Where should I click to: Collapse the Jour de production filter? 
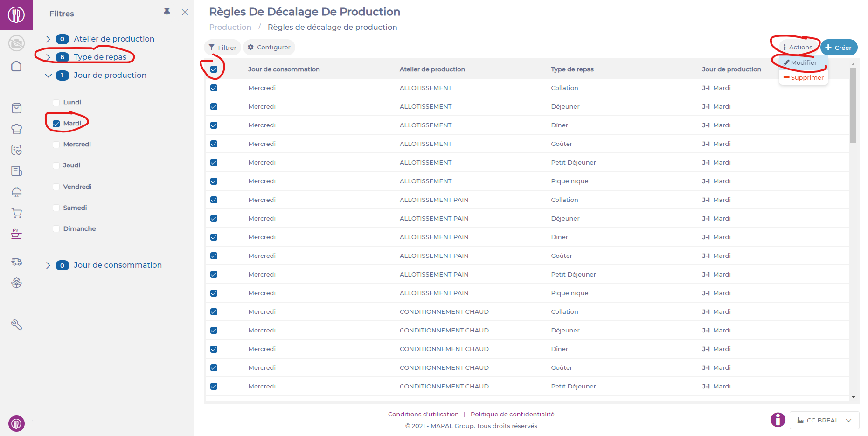[48, 76]
